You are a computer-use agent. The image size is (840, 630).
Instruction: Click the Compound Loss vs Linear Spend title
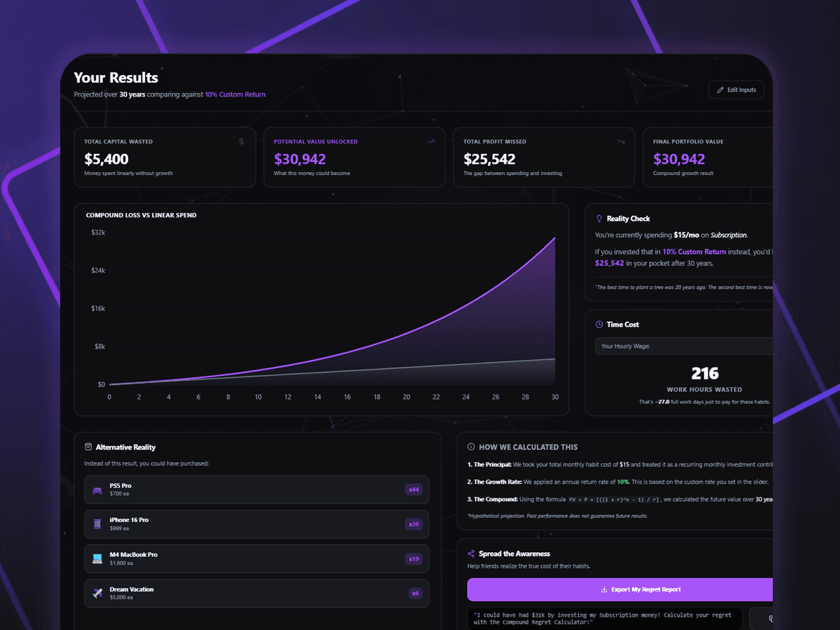tap(141, 215)
